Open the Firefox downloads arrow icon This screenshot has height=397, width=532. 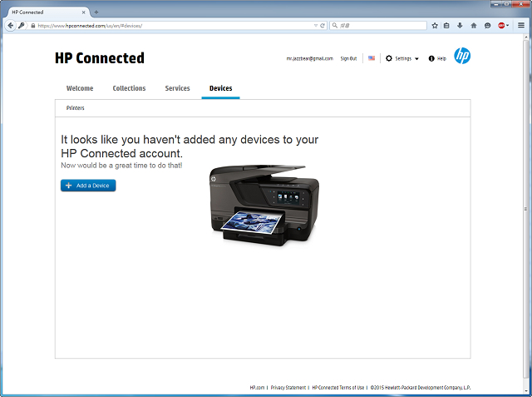[460, 26]
